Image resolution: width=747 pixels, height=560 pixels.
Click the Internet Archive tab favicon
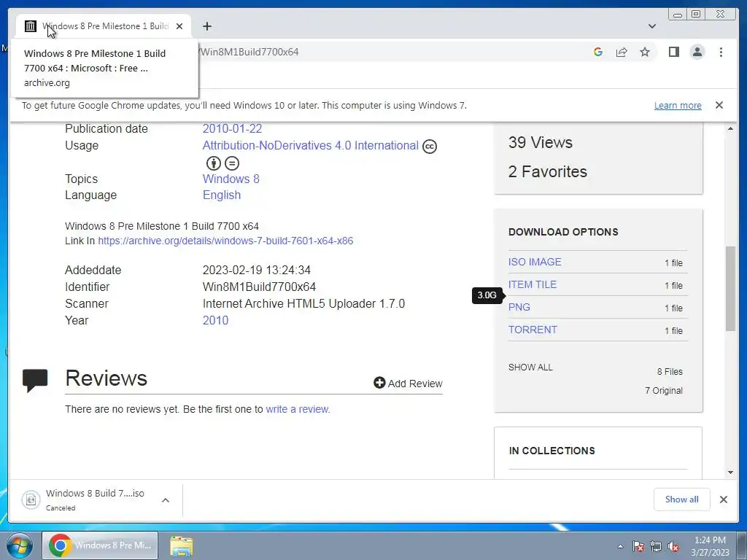click(x=31, y=26)
